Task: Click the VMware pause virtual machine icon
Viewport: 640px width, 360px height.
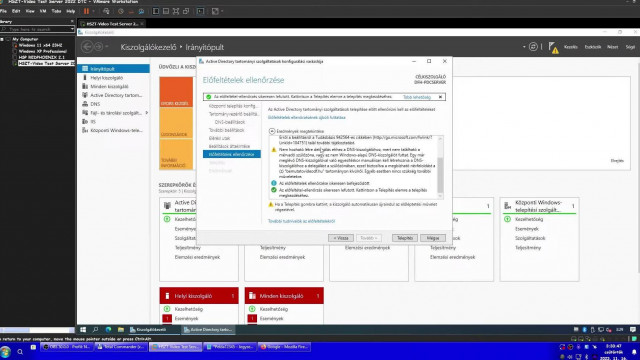Action: click(x=86, y=11)
